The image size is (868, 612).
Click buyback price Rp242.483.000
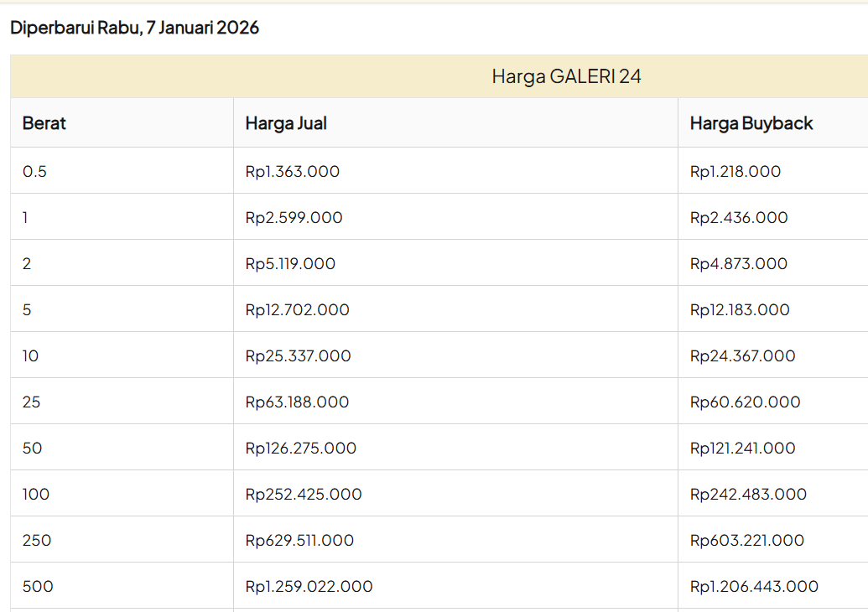[x=748, y=494]
